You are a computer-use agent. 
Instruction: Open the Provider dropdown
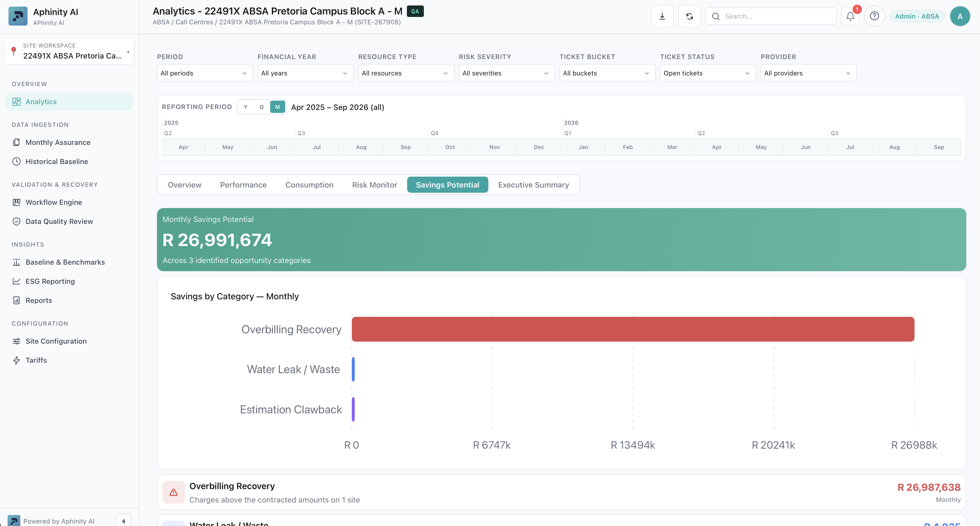809,73
